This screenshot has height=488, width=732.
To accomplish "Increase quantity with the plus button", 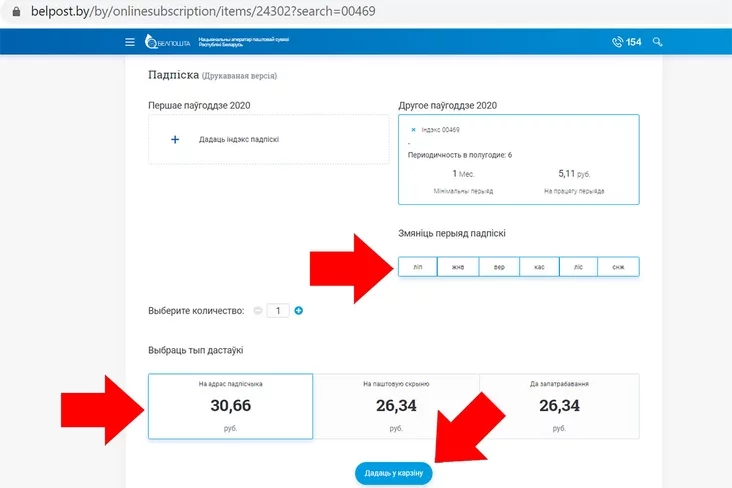I will (x=298, y=311).
